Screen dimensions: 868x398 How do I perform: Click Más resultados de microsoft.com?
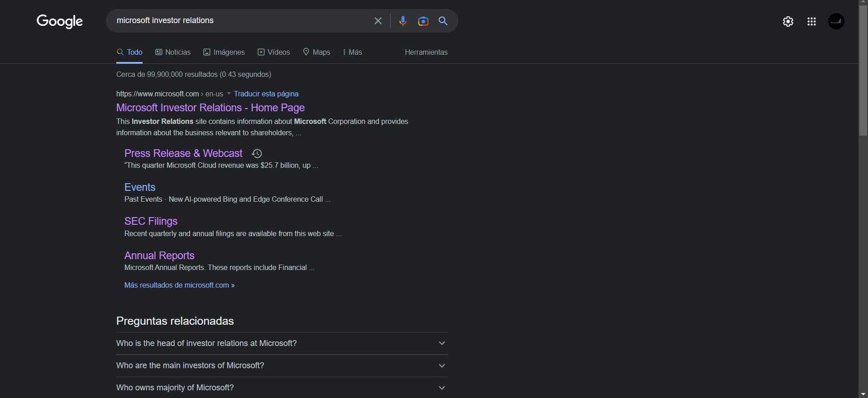point(179,285)
